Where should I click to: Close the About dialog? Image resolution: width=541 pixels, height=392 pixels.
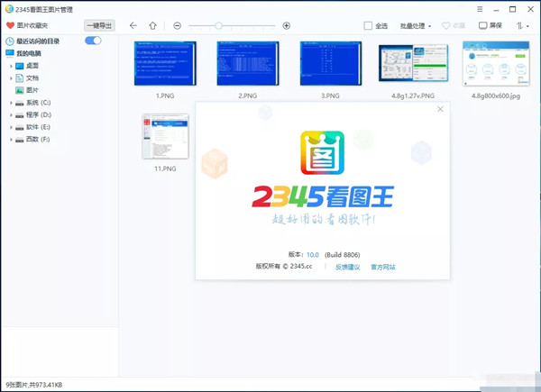[440, 109]
